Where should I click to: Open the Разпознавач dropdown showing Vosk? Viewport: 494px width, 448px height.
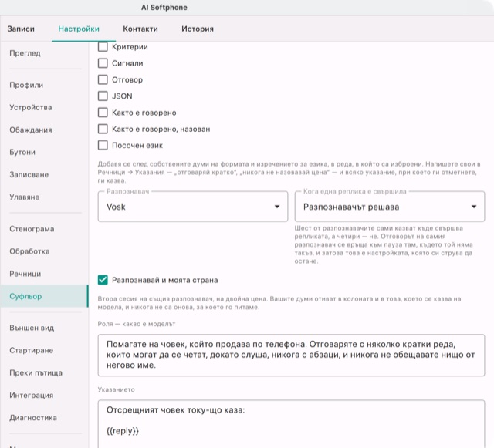[193, 207]
